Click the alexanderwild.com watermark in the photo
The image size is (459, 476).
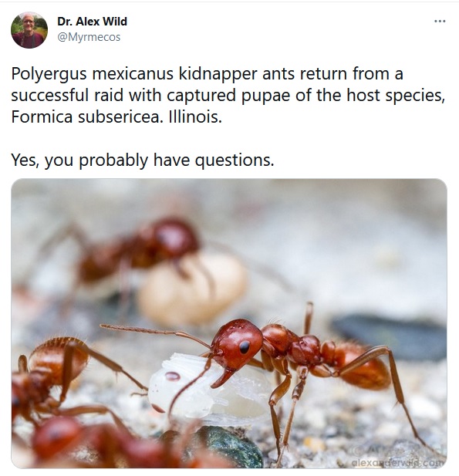(399, 463)
